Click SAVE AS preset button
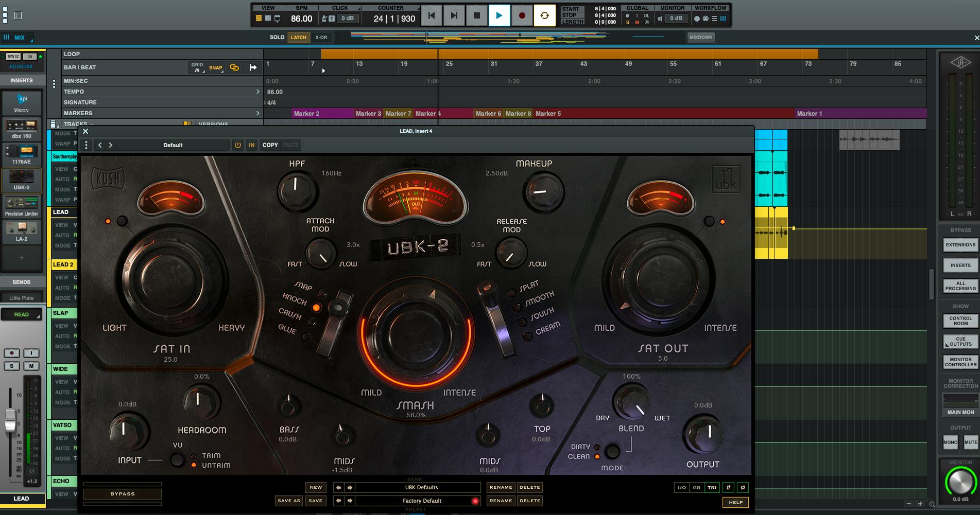 [x=288, y=501]
